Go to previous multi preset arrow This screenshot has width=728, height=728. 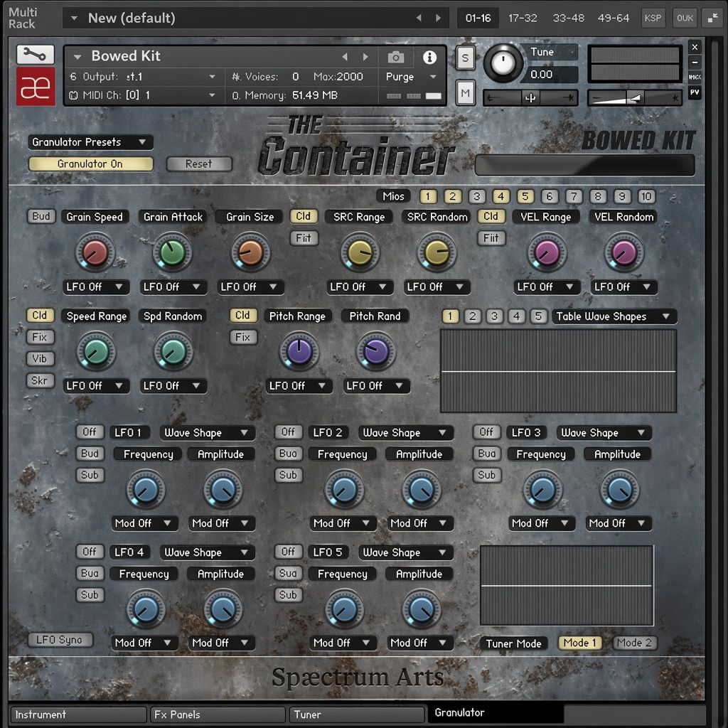coord(419,18)
